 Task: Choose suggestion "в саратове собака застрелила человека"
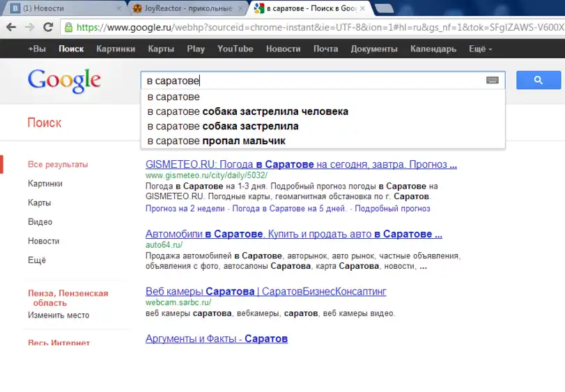tap(247, 111)
